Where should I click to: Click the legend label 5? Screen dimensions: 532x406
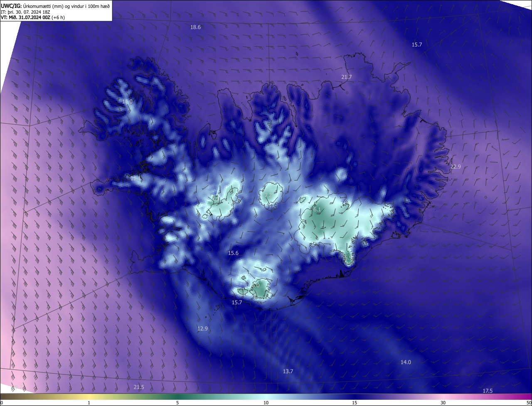(x=177, y=403)
